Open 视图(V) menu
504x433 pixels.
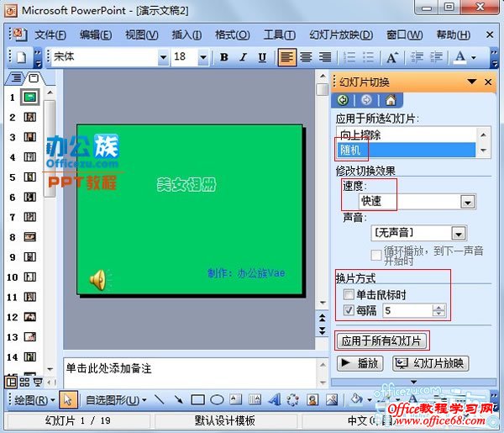[x=141, y=34]
